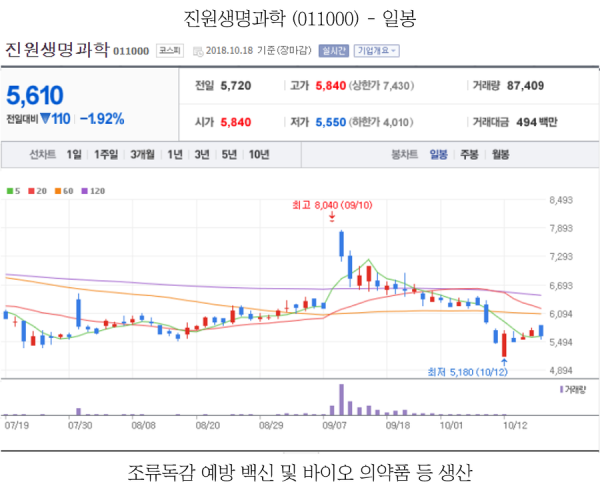Click the red 20-day moving average legend
The image size is (600, 494).
click(38, 191)
